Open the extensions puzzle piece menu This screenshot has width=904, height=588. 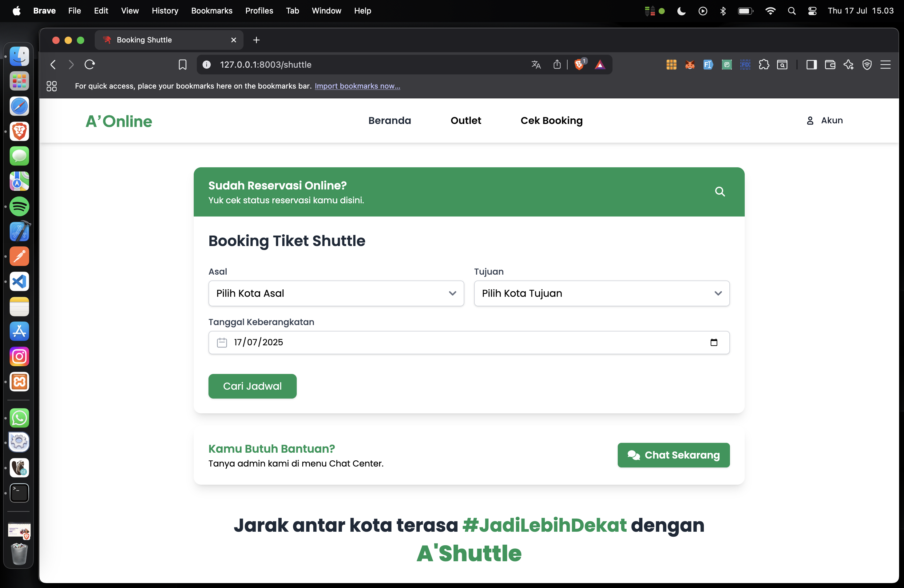[764, 65]
